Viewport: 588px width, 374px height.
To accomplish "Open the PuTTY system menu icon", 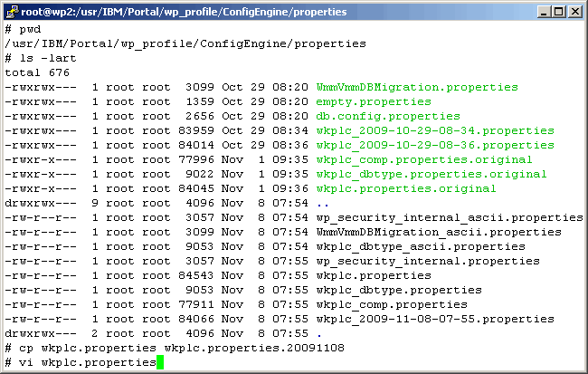I will click(12, 11).
